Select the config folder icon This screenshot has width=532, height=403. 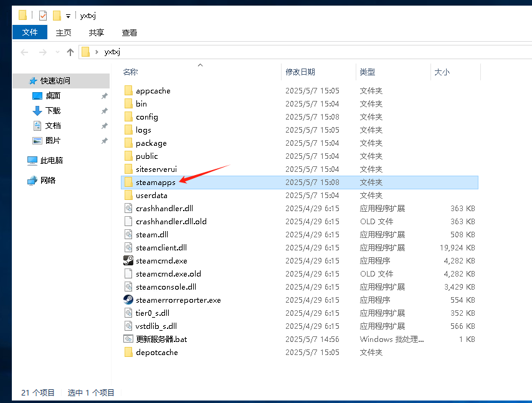click(128, 116)
